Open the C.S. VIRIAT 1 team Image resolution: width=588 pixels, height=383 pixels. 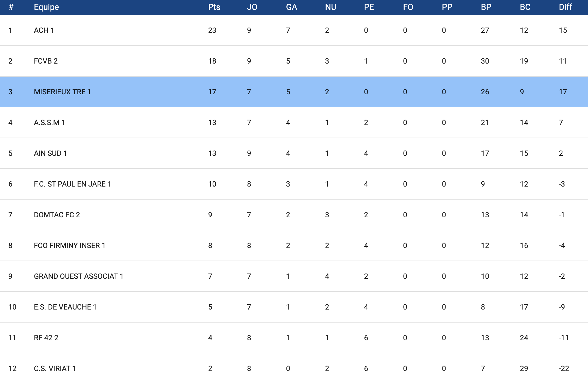(55, 369)
